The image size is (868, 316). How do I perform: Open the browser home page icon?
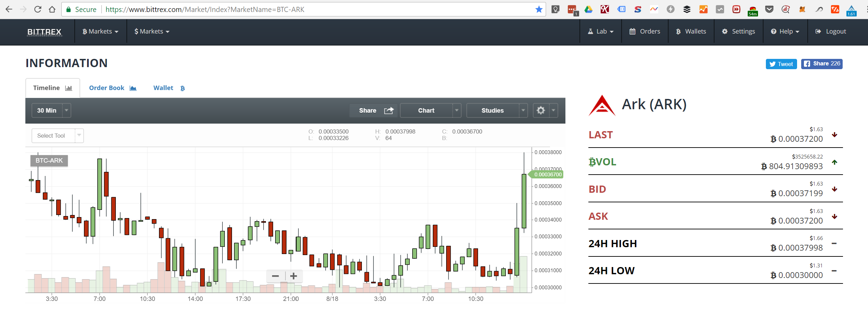pyautogui.click(x=52, y=9)
